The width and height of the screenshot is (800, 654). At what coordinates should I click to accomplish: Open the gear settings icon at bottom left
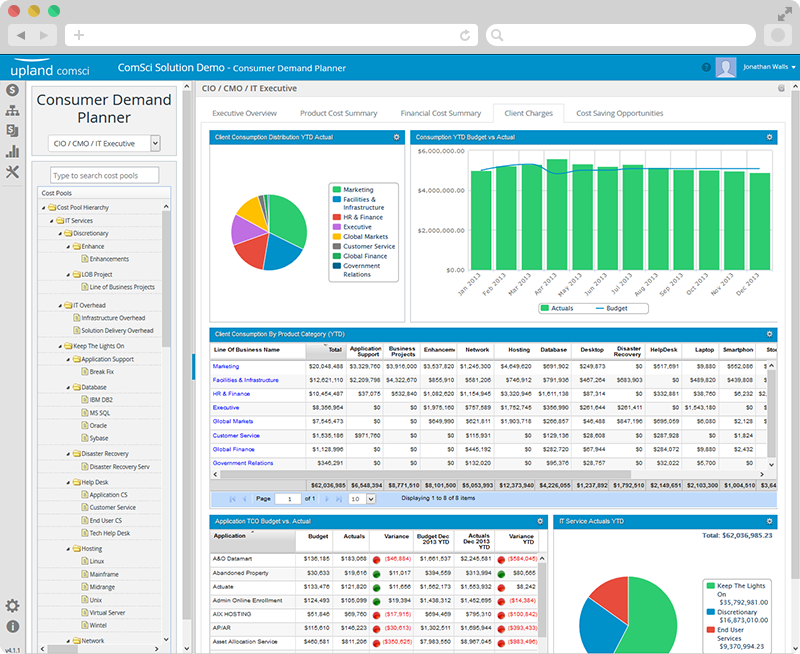[x=13, y=607]
